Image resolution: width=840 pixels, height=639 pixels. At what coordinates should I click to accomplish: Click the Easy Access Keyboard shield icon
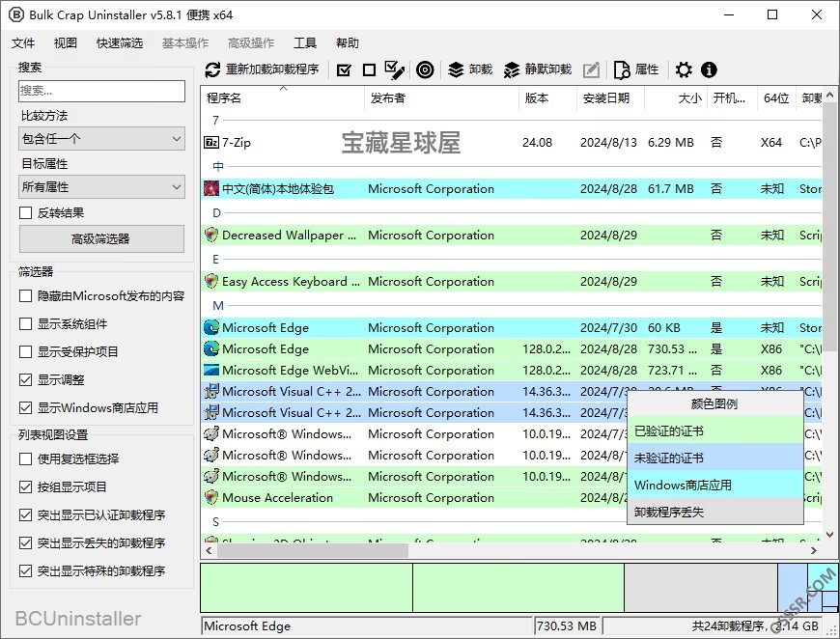211,281
